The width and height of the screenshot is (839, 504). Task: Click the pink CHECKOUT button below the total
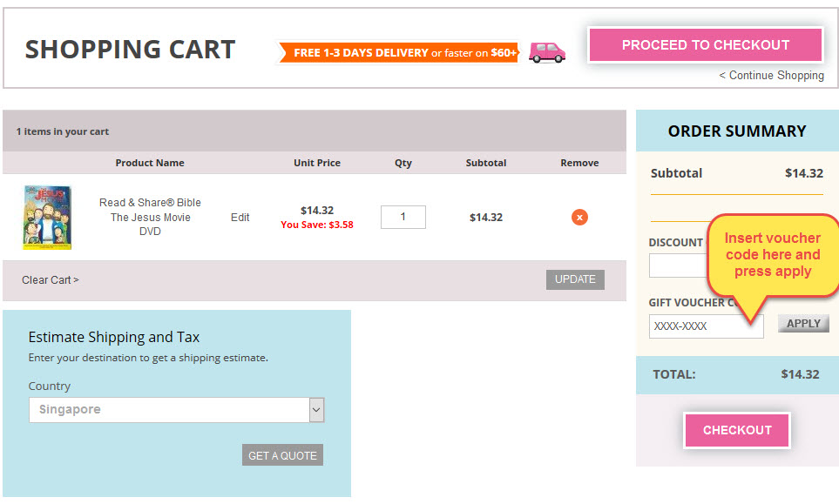tap(737, 430)
